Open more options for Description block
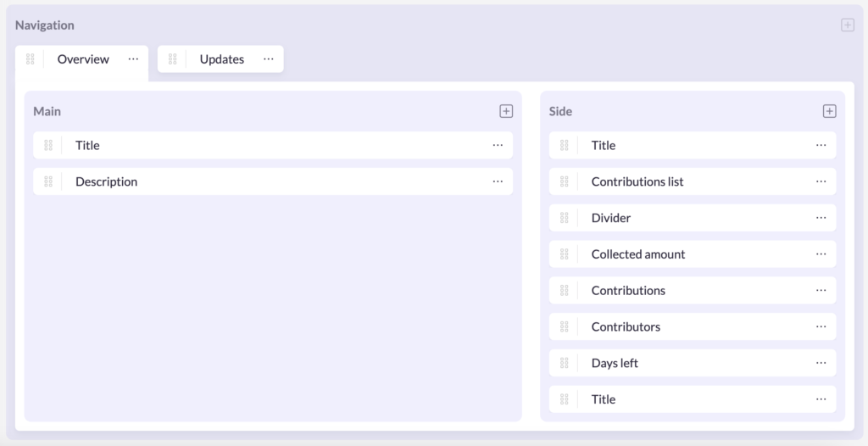Viewport: 868px width, 446px height. point(498,181)
